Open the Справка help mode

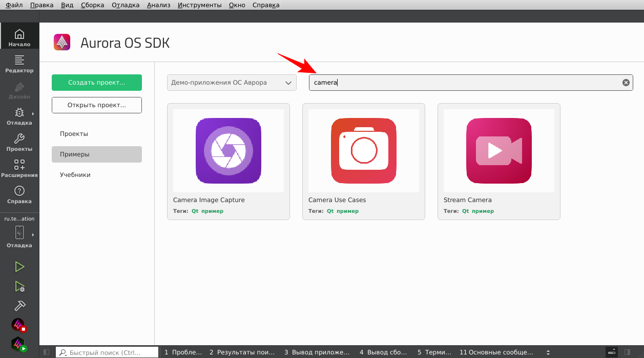[x=19, y=194]
